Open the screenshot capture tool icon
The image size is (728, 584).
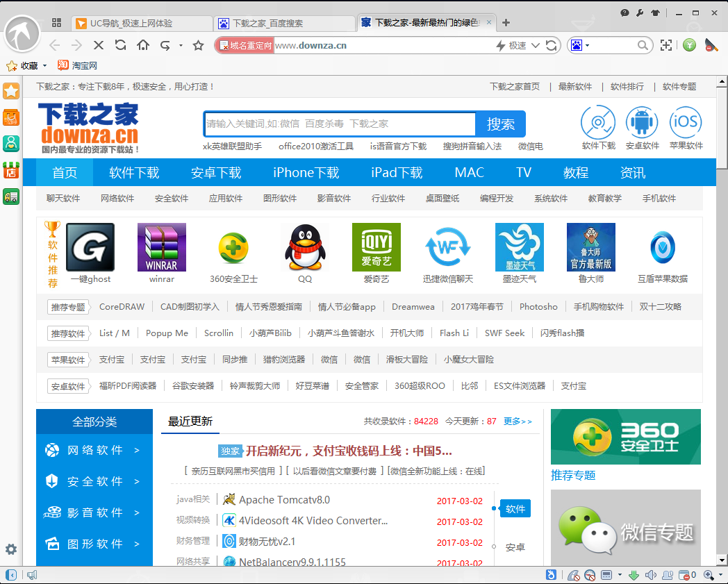pyautogui.click(x=666, y=45)
